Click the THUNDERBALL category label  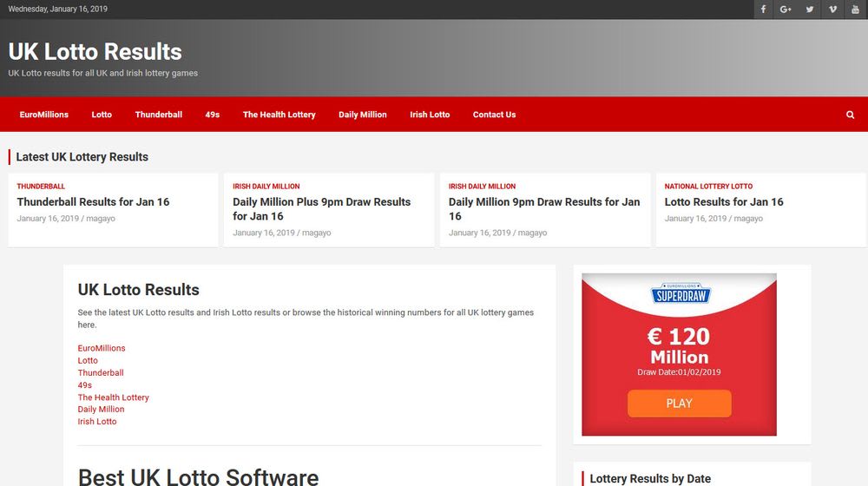click(x=41, y=187)
